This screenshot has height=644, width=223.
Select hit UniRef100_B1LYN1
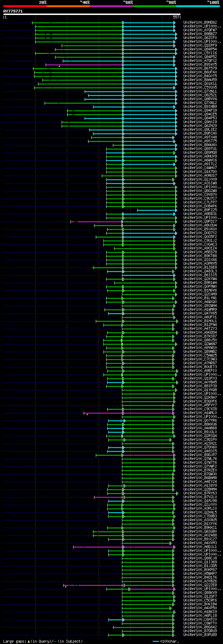tap(200, 298)
